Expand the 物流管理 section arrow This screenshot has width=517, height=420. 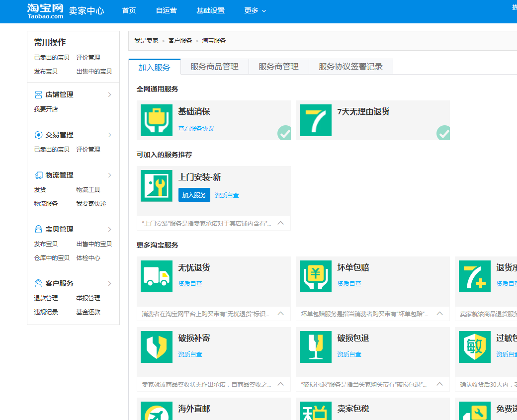(x=109, y=175)
